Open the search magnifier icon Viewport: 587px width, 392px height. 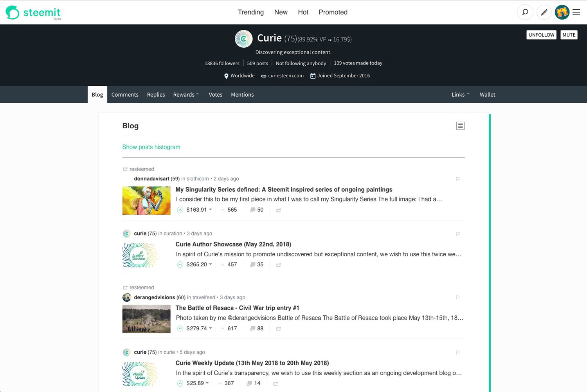[x=525, y=12]
